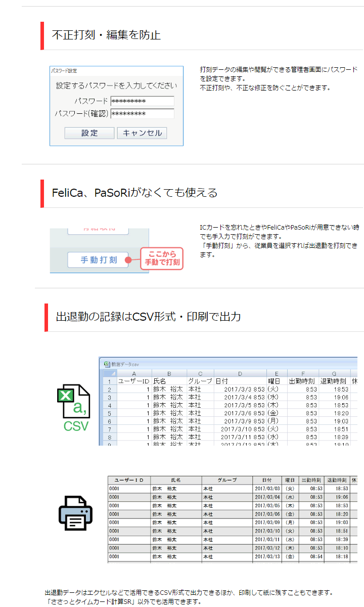Click the 出退勤の記録はCSV形式・印刷で出力 heading

click(x=148, y=317)
